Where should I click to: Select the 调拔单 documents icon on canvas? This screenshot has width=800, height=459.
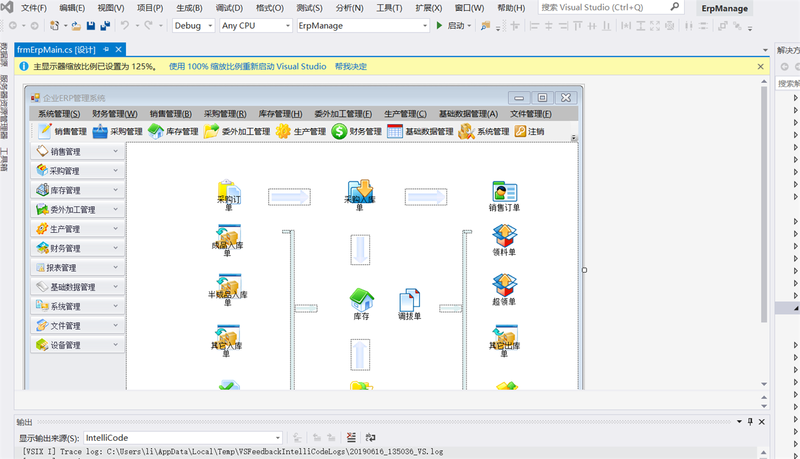coord(410,304)
